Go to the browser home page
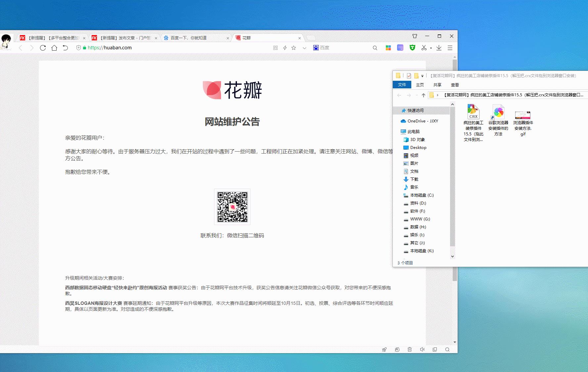588x372 pixels. click(x=54, y=48)
